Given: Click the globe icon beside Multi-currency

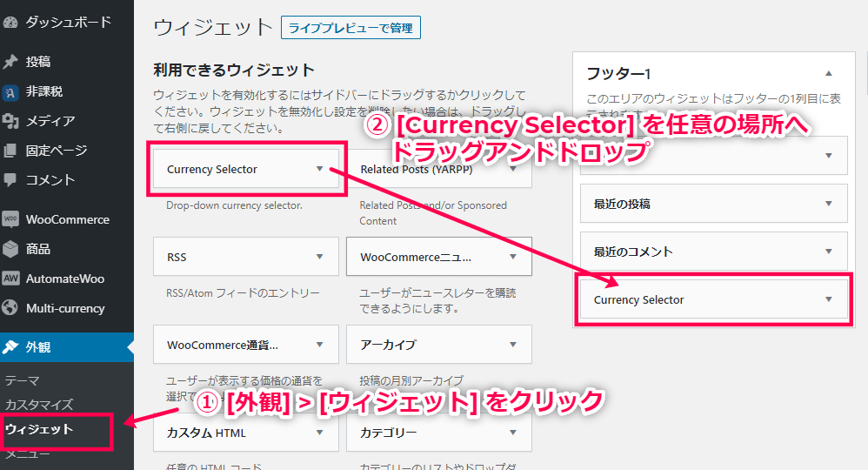Looking at the screenshot, I should 10,307.
